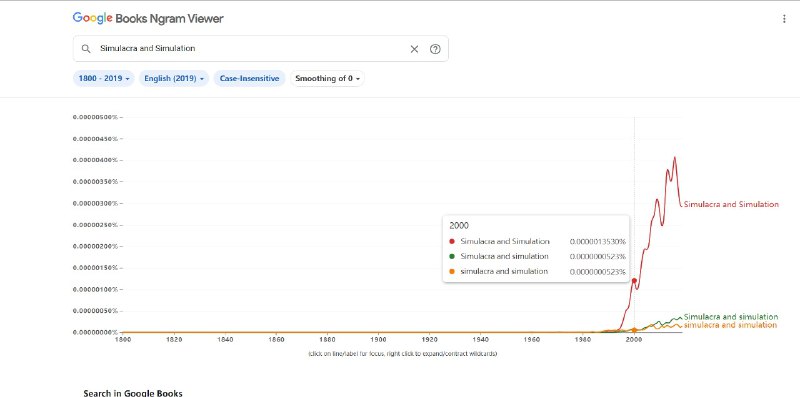Click the red tooltip dot for Simulacra and Simulation

[x=452, y=241]
